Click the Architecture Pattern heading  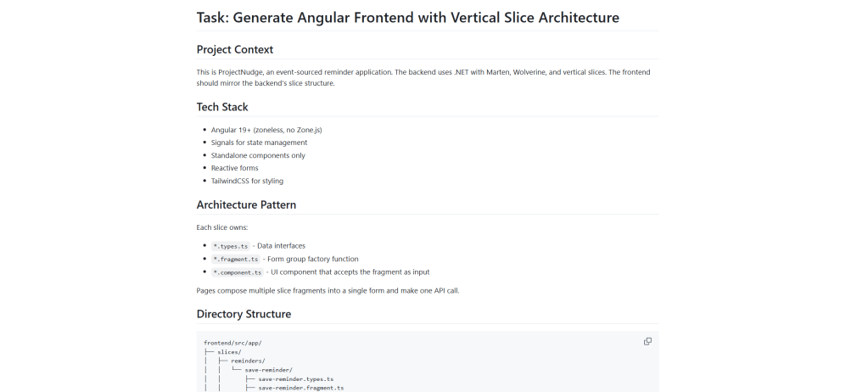pos(246,204)
